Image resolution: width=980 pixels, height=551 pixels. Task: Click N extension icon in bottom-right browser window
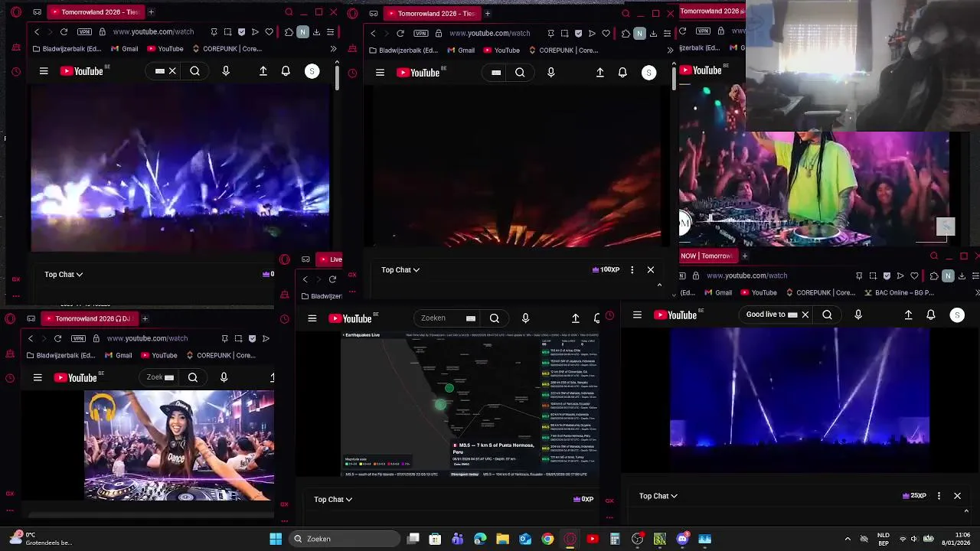click(x=948, y=275)
